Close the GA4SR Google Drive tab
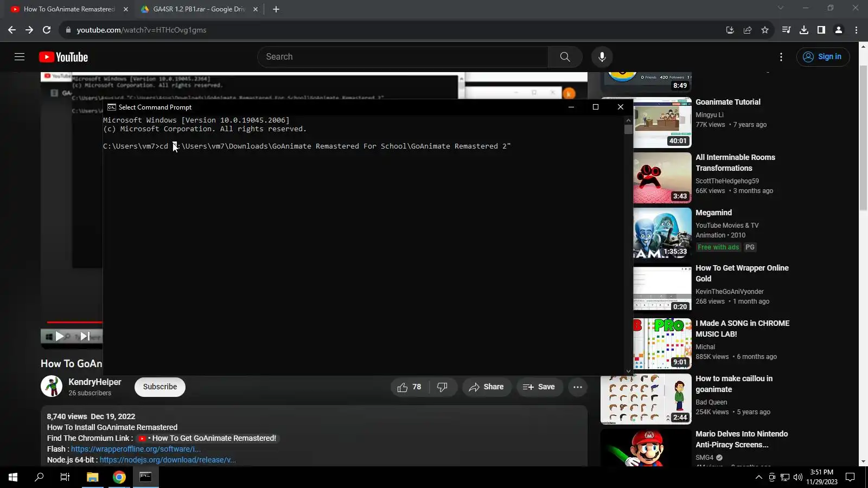This screenshot has width=868, height=488. click(x=256, y=9)
